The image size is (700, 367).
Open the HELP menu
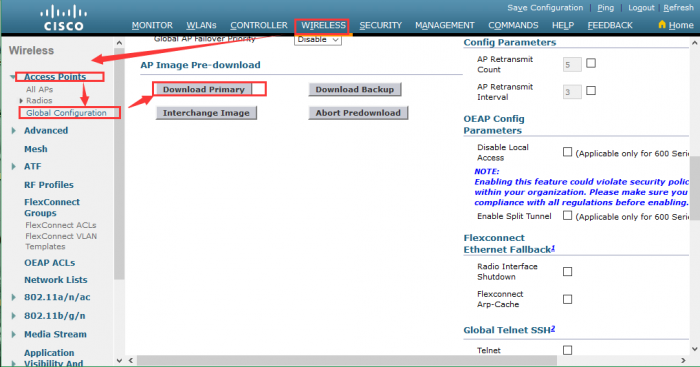click(x=562, y=25)
